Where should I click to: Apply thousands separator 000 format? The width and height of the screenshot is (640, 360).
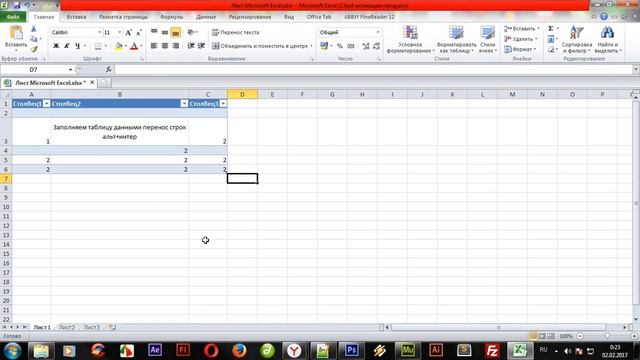click(351, 46)
